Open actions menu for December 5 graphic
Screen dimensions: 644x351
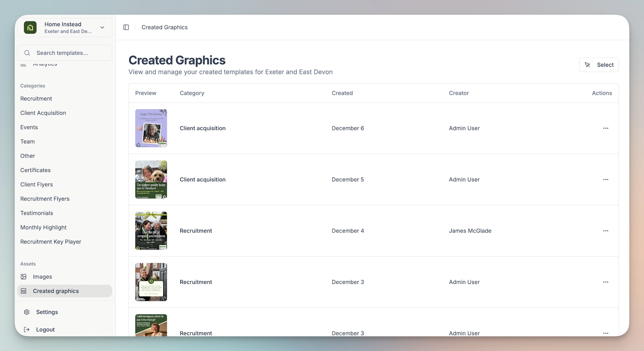[605, 179]
